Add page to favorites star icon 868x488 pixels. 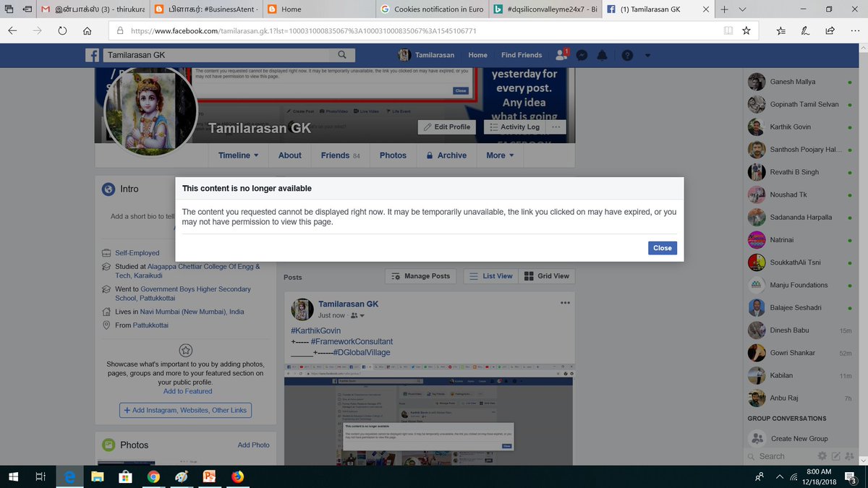pos(746,31)
